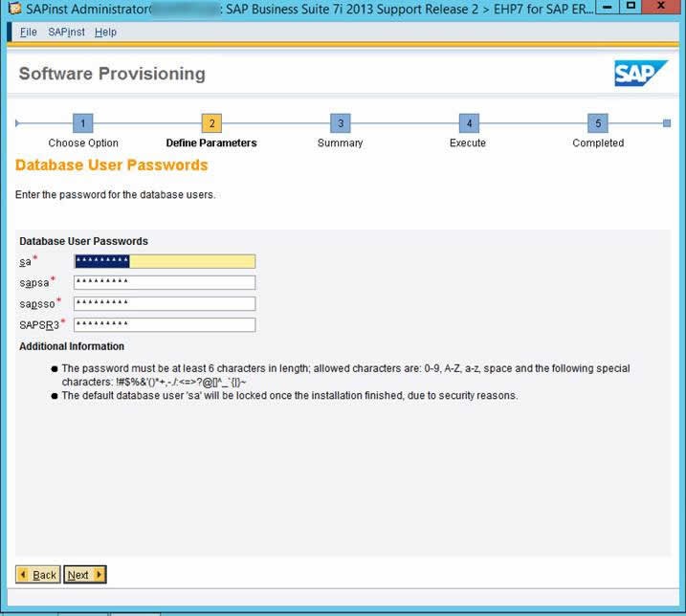The image size is (686, 616).
Task: Click the SAPSR3 password field
Action: (x=165, y=324)
